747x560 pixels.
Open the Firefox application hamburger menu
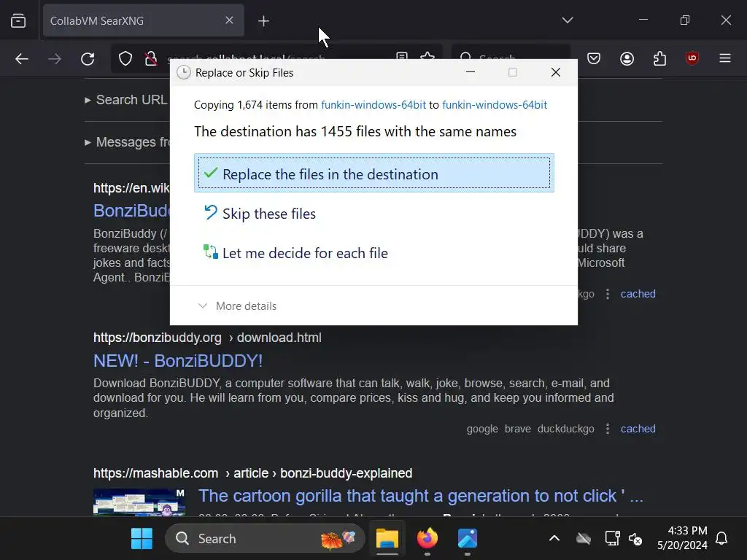[725, 58]
